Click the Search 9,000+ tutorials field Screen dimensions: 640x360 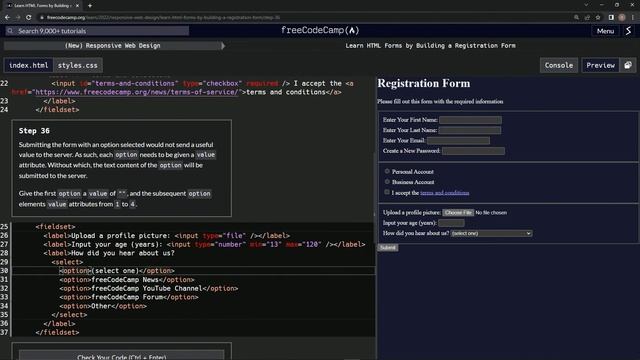point(97,31)
